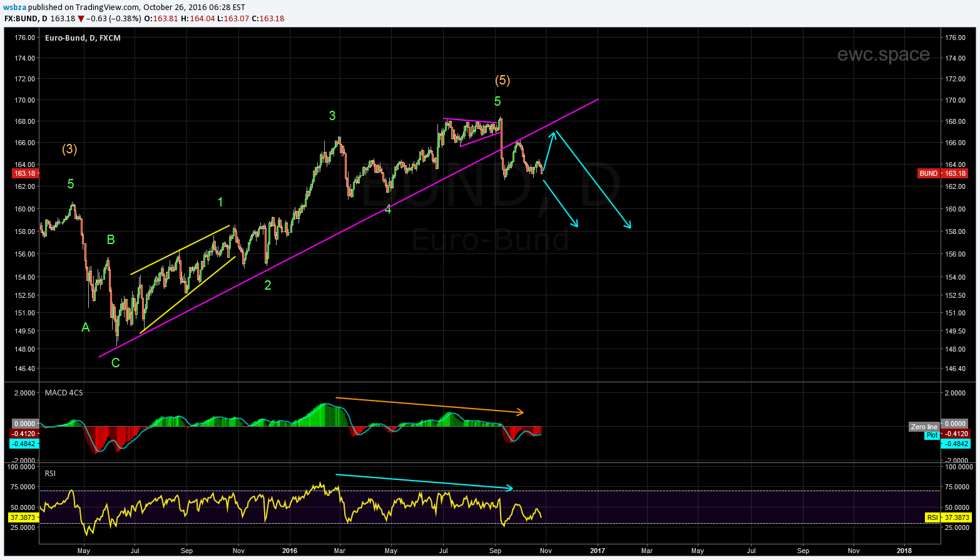Jump to 2016 on the time axis
This screenshot has height=560, width=980.
tap(289, 551)
